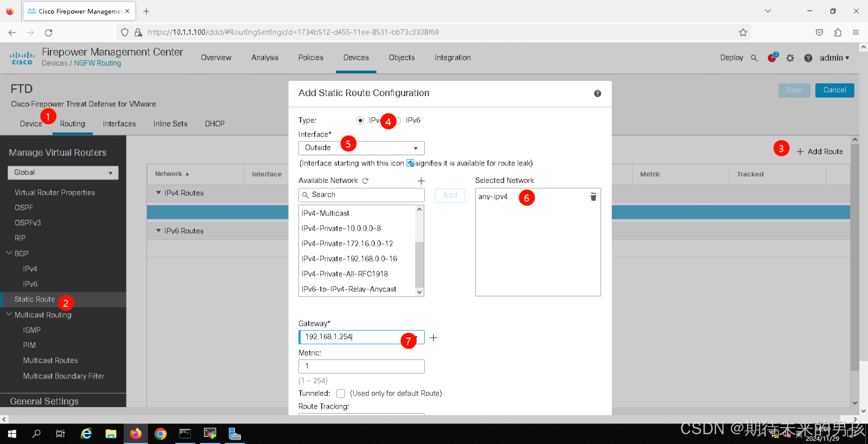Screen dimensions: 868x444
Task: Open help question mark in FMC header
Action: point(808,58)
